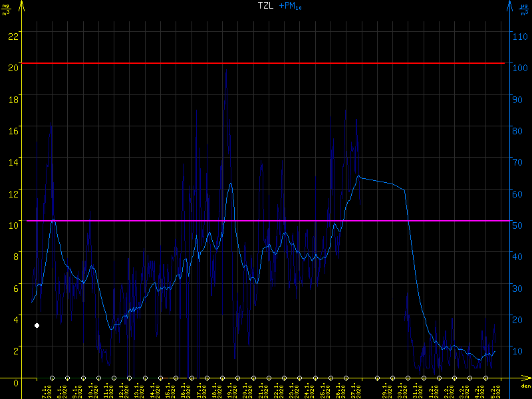532x399 pixels.
Task: Select the +PM10 legend label
Action: point(290,6)
